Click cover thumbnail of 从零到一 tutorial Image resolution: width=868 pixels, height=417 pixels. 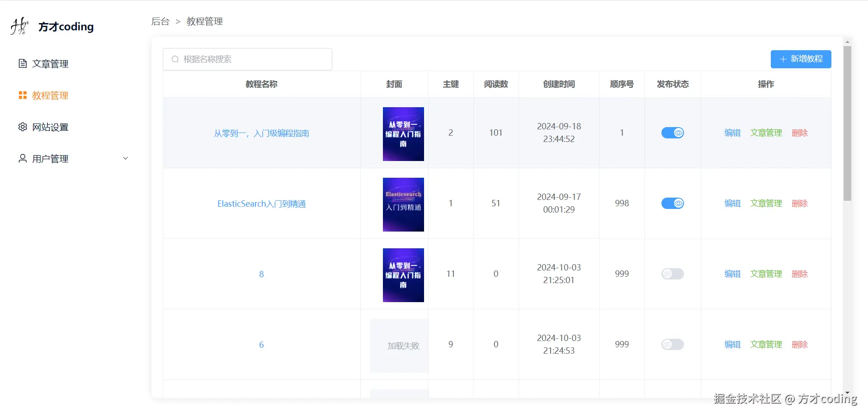pos(403,134)
